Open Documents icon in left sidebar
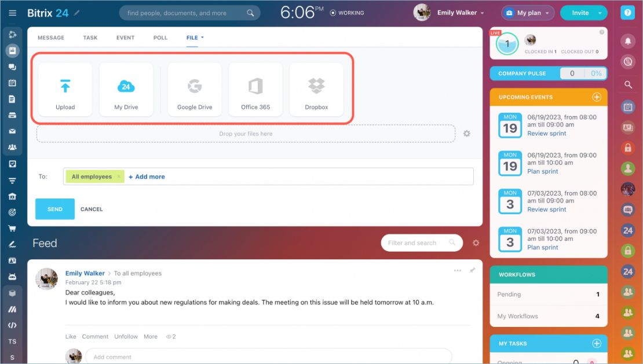Viewport: 643px width, 364px height. tap(12, 99)
